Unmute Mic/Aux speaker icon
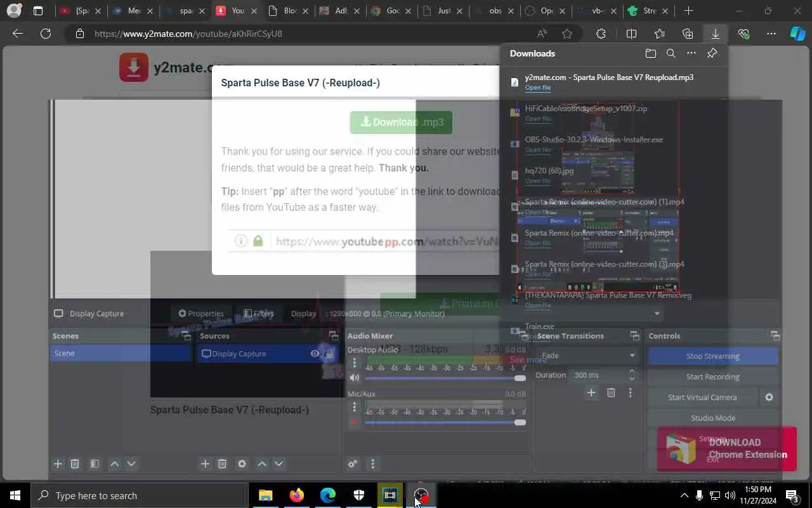 coord(354,422)
